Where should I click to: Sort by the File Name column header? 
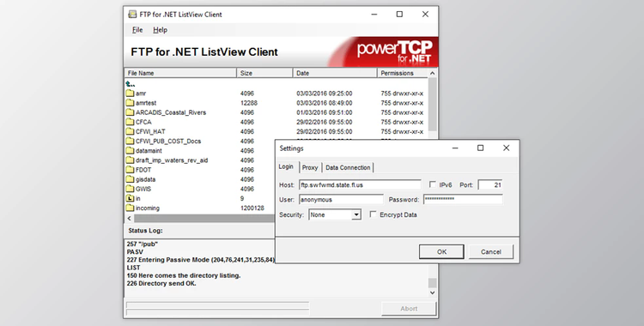(180, 73)
